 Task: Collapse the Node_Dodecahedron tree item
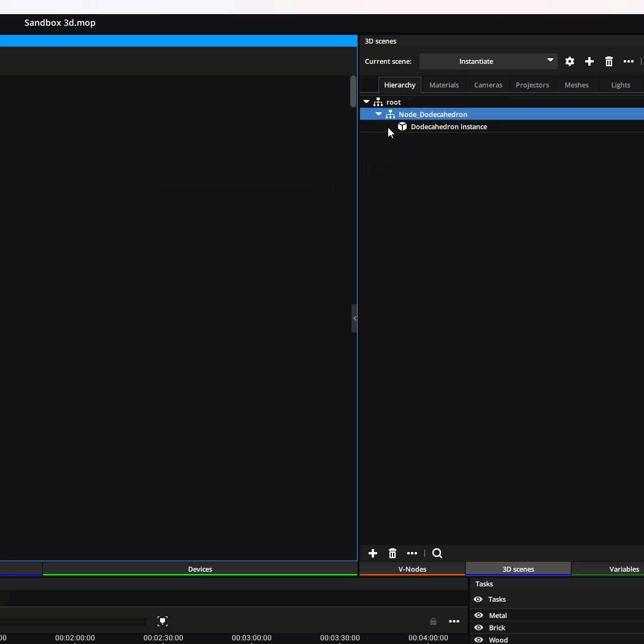click(378, 114)
